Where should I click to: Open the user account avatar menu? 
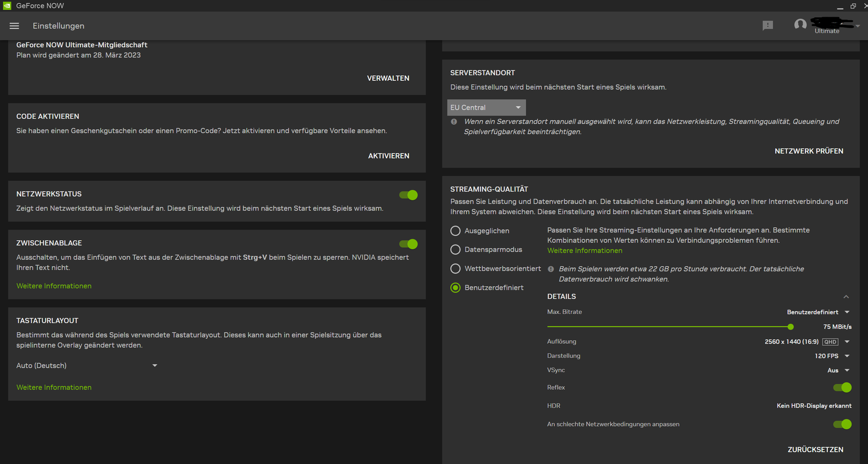pyautogui.click(x=800, y=24)
